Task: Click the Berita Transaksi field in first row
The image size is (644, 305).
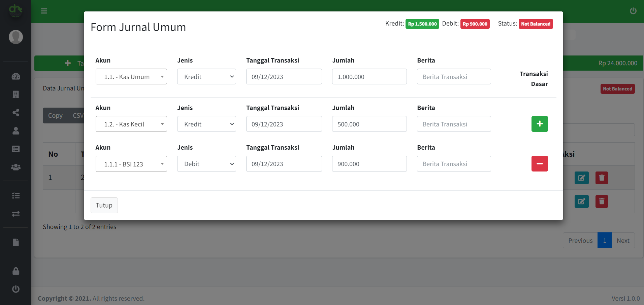Action: pos(454,77)
